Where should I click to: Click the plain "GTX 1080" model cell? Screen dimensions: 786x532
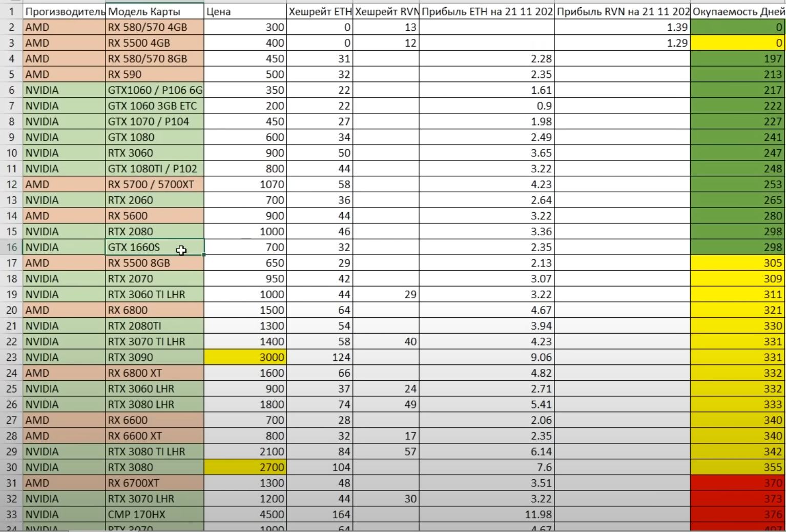coord(155,137)
